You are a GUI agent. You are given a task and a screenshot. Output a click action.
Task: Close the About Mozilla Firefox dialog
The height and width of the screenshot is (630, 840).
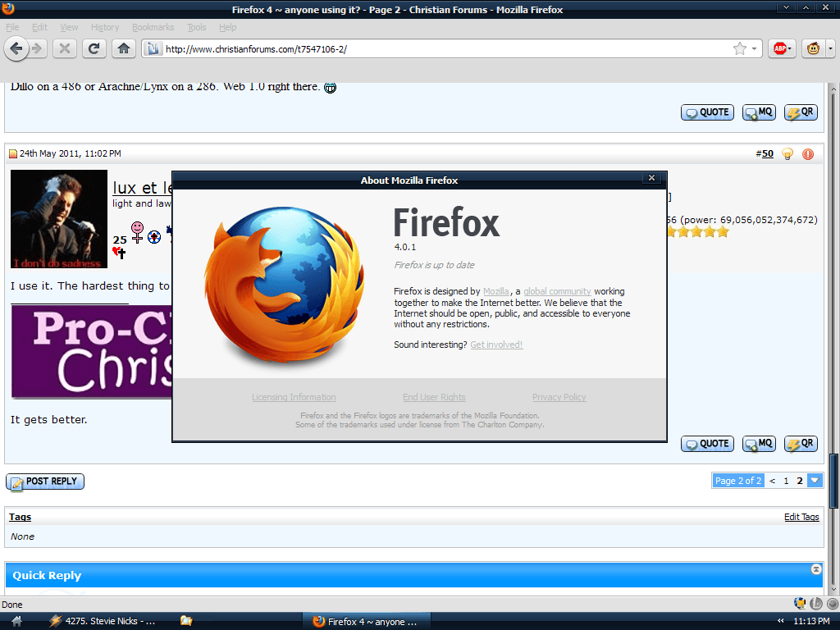(x=651, y=178)
